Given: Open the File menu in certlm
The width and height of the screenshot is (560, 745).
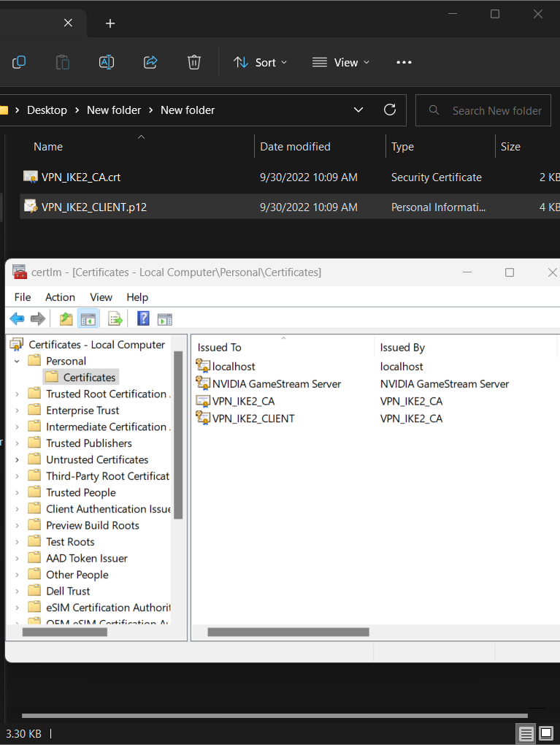Looking at the screenshot, I should [x=22, y=297].
